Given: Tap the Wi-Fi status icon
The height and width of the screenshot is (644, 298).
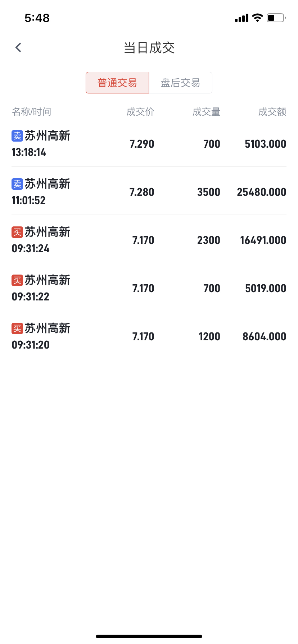Looking at the screenshot, I should click(x=257, y=18).
